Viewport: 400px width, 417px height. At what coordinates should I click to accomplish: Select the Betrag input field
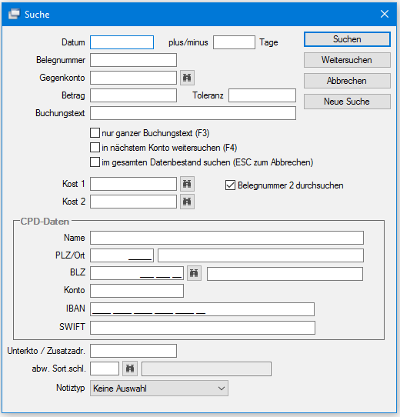(133, 95)
